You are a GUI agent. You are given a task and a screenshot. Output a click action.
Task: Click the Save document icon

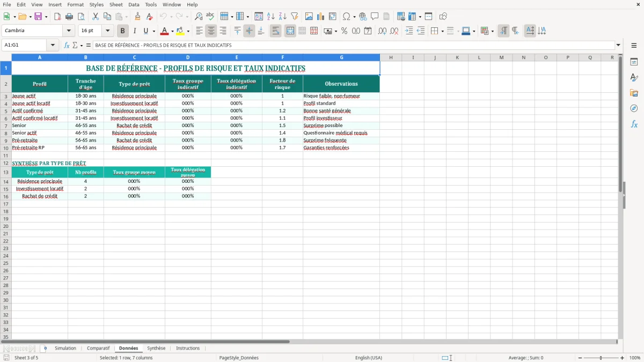[38, 17]
